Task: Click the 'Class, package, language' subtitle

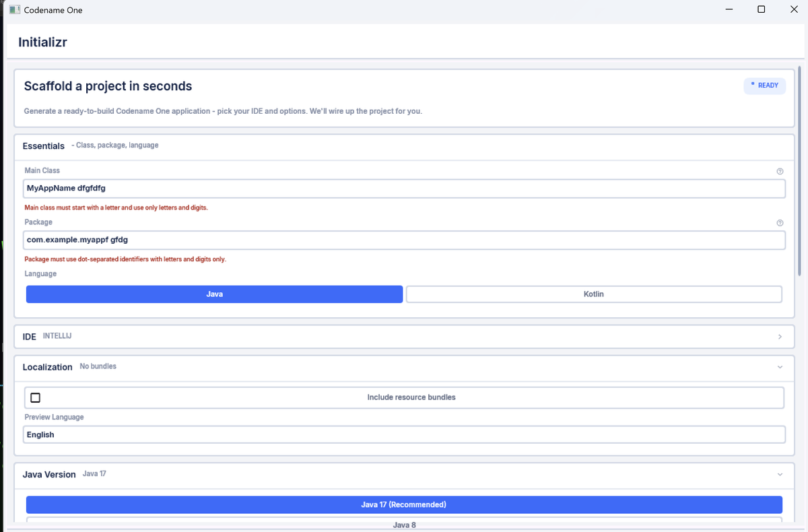Action: click(115, 145)
